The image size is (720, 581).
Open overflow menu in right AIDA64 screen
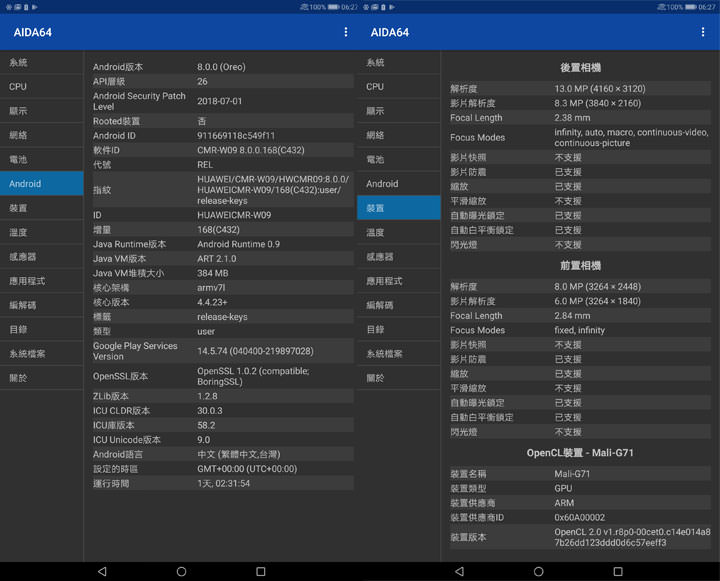tap(703, 32)
